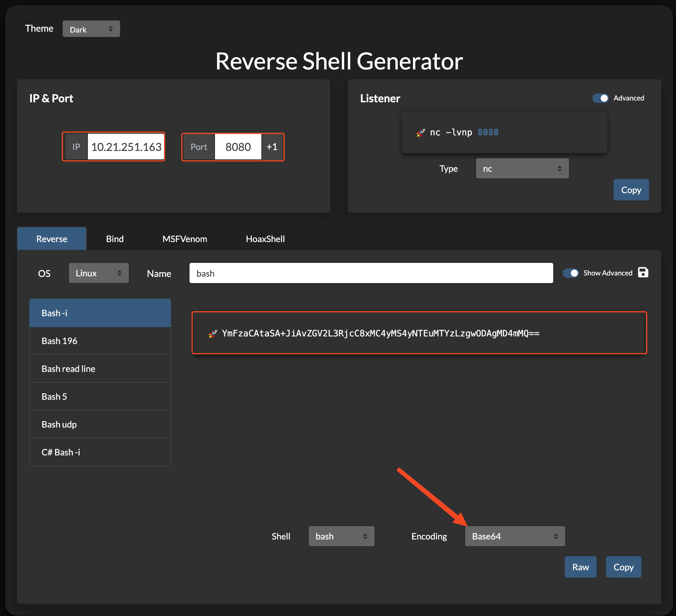Screen dimensions: 676x616
Task: Increment port with +1 button
Action: (272, 147)
